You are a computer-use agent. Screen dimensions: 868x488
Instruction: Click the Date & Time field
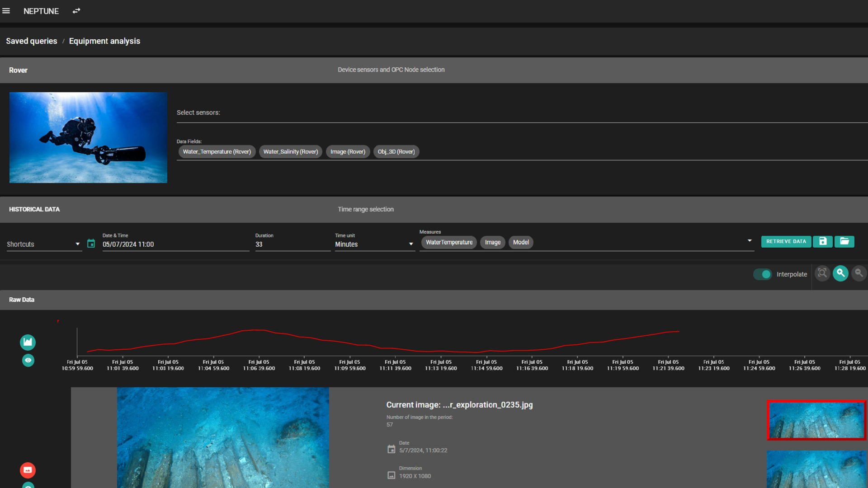[x=176, y=244]
